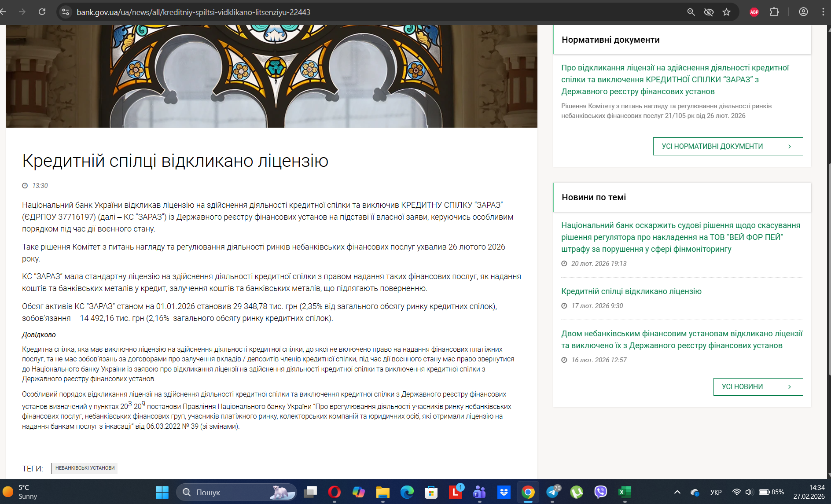Click the Новини по темі panel heading
This screenshot has height=504, width=831.
tap(594, 197)
